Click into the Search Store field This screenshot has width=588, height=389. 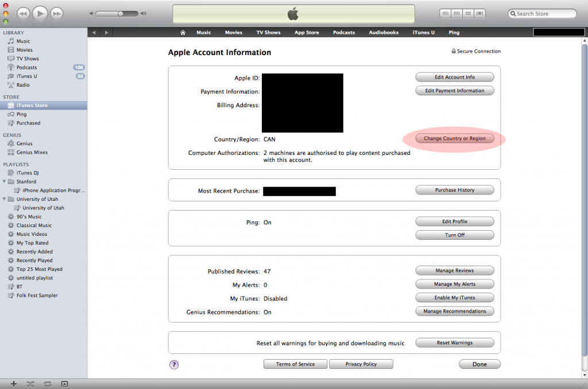click(542, 14)
